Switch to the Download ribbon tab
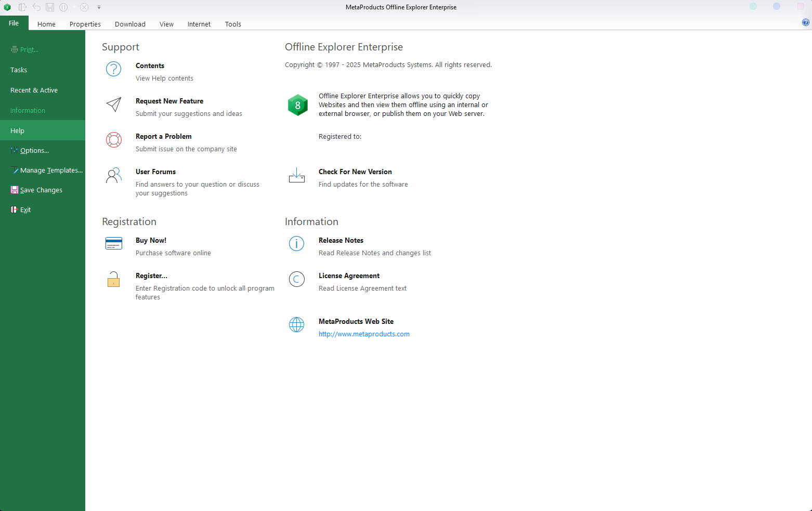Image resolution: width=812 pixels, height=511 pixels. tap(130, 24)
